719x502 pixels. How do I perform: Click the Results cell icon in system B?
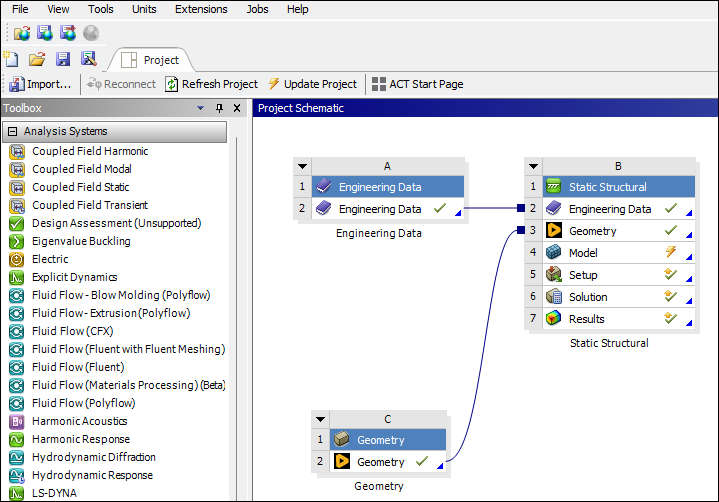tap(553, 319)
